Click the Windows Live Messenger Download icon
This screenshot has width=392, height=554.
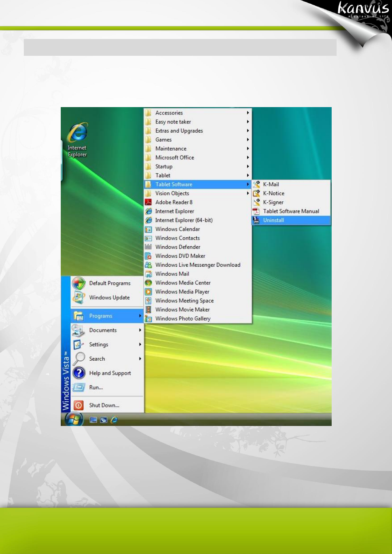[148, 265]
